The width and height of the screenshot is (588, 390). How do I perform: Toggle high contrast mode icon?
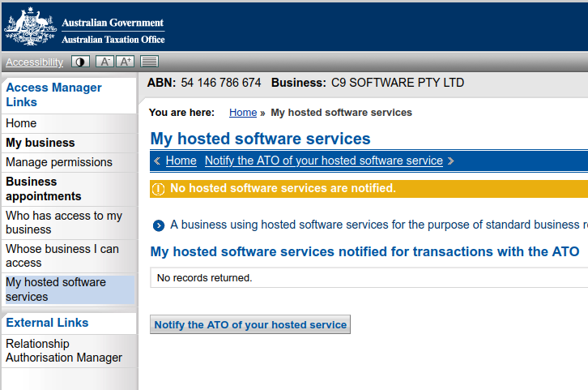tap(80, 62)
